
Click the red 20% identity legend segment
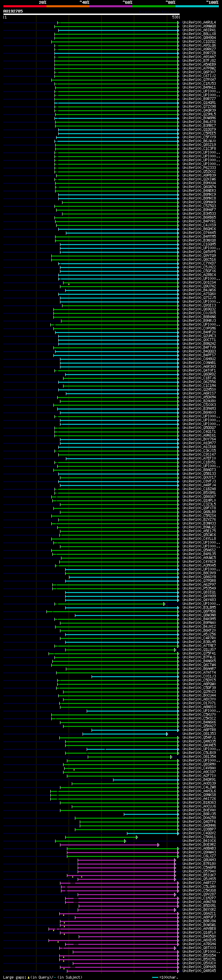click(25, 7)
